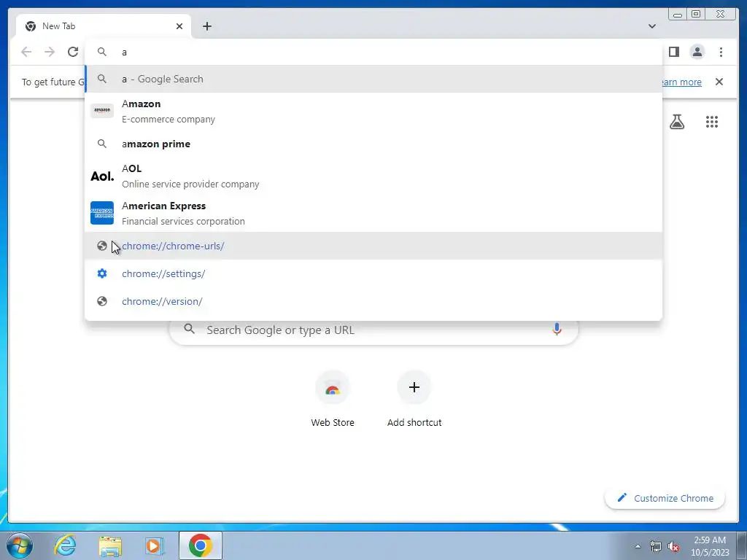Dismiss the info bar with X
Viewport: 747px width, 560px height.
click(x=719, y=82)
